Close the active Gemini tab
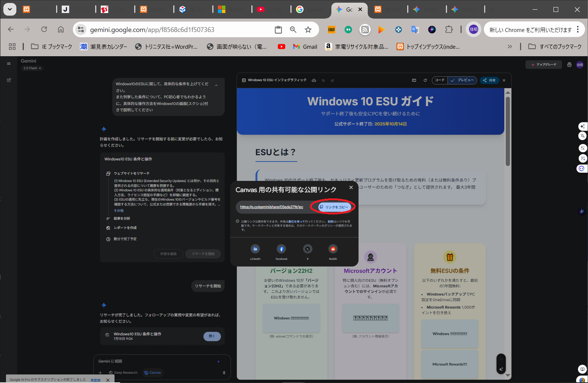 [360, 10]
